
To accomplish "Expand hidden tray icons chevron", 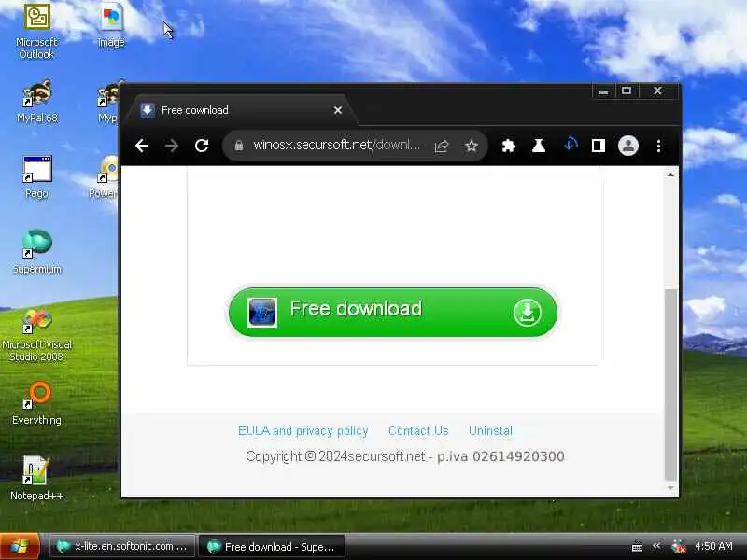I will pyautogui.click(x=656, y=546).
